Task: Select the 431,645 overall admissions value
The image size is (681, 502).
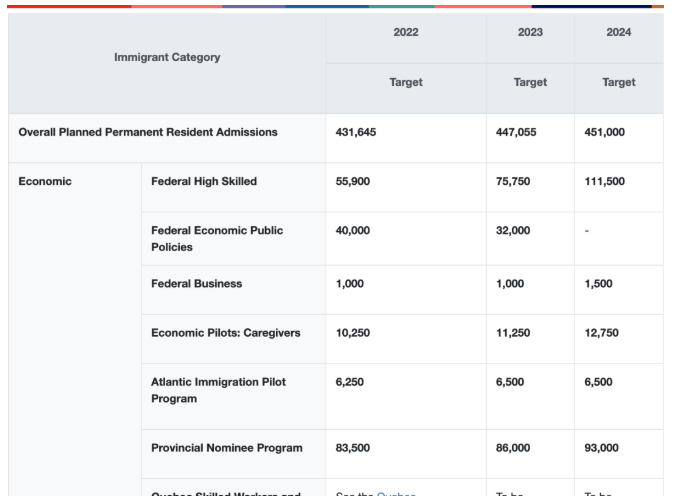Action: (356, 132)
